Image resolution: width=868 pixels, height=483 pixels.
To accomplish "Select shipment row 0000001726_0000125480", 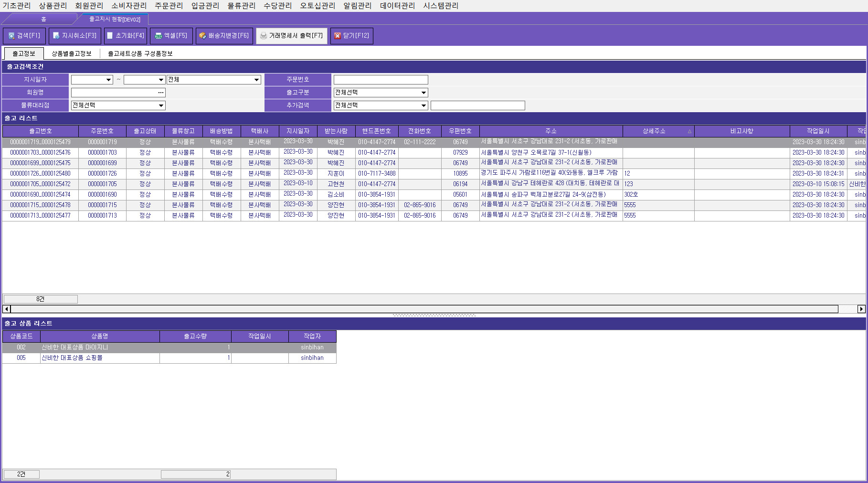I will [40, 174].
